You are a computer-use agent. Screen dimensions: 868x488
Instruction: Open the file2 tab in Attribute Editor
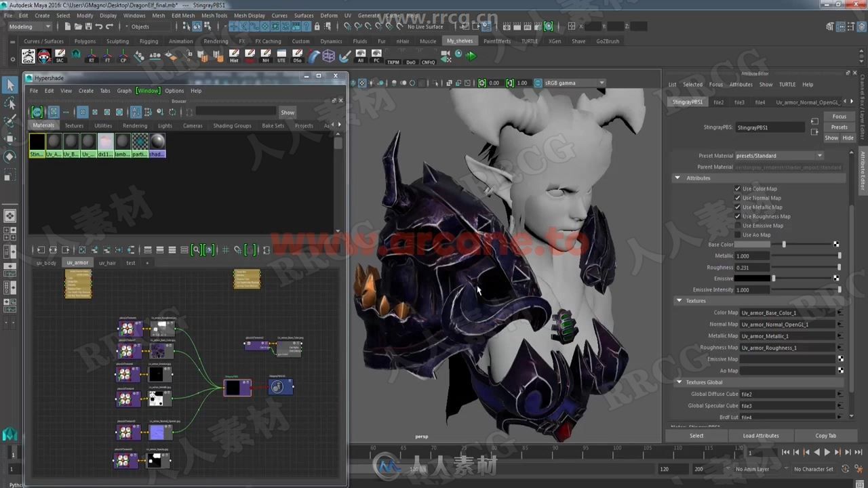click(x=719, y=102)
